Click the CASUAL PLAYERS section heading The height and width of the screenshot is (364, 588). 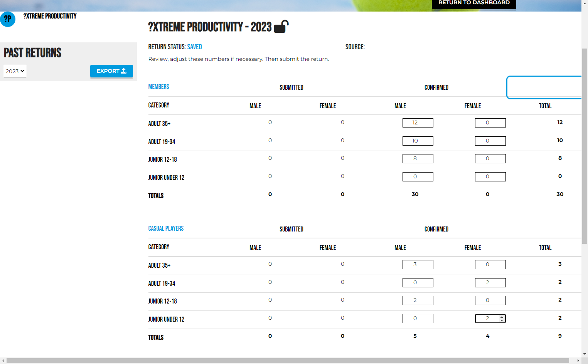point(166,228)
